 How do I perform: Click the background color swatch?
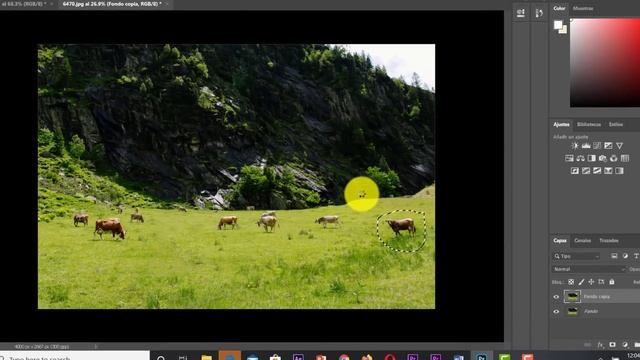point(564,30)
